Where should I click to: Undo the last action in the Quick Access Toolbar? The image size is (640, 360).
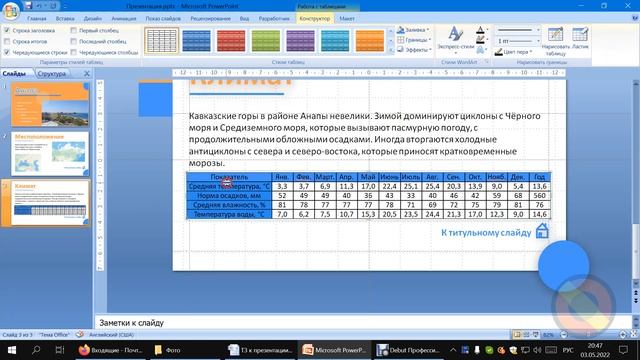click(39, 6)
